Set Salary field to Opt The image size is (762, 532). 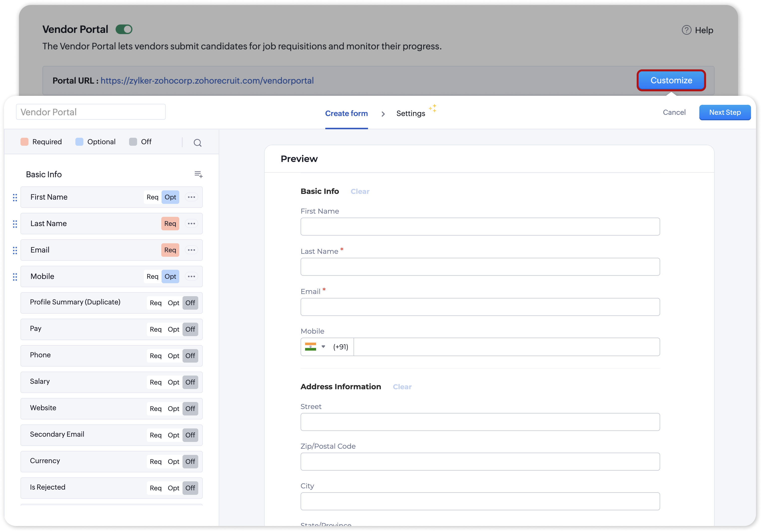(x=173, y=382)
